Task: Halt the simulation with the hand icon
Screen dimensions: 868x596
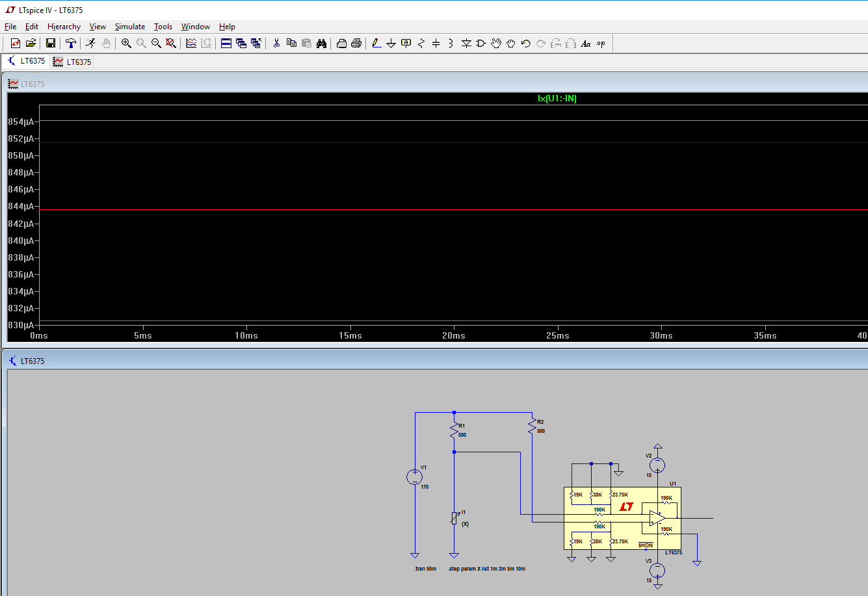Action: click(106, 44)
